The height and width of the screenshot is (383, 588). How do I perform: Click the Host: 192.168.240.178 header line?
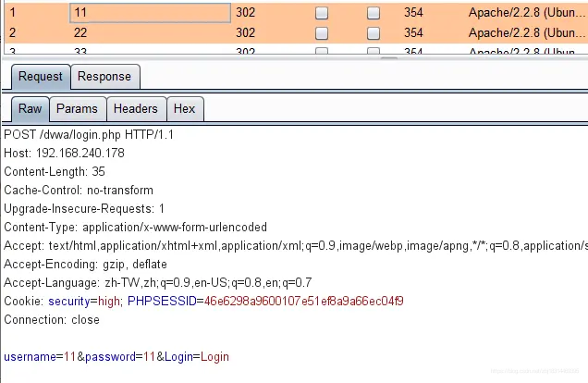click(64, 153)
